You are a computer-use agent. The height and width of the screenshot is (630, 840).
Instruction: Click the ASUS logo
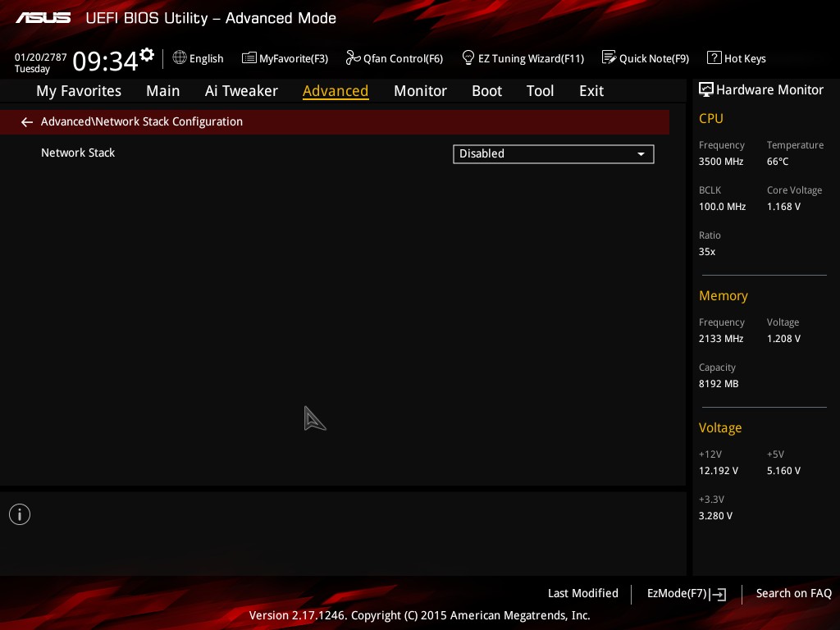[x=43, y=18]
